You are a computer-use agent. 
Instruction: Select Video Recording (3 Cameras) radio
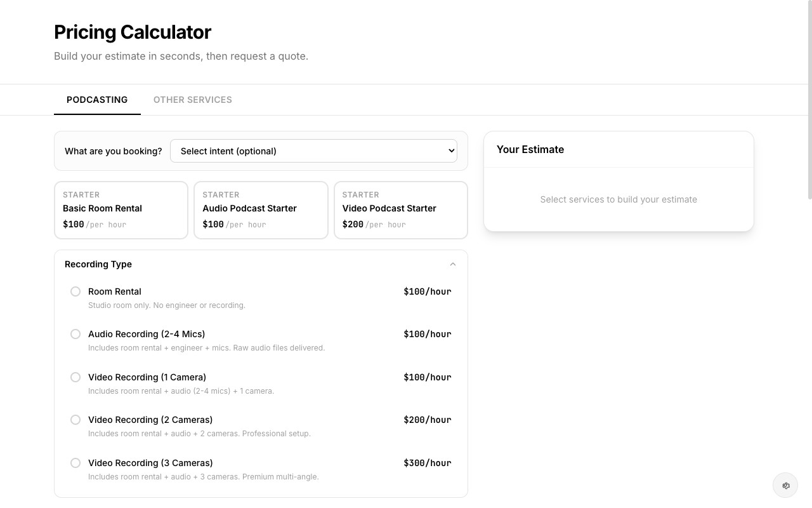[75, 463]
